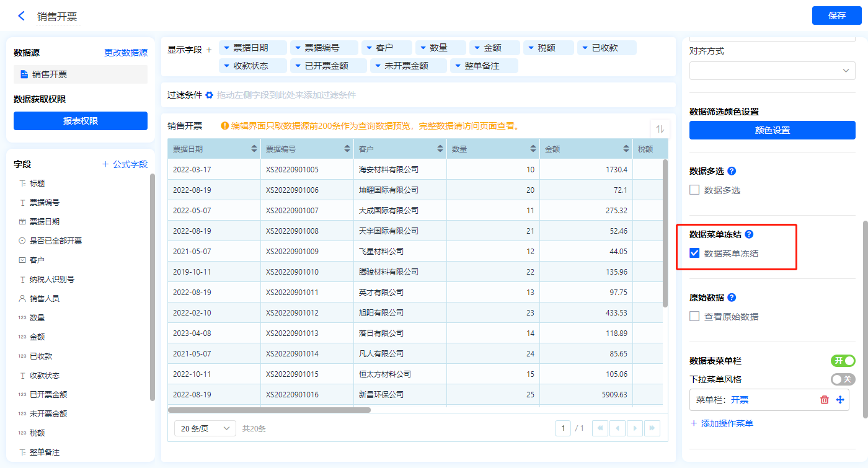Click the help icon beside 数据菜单冻结
868x468 pixels.
click(x=749, y=234)
